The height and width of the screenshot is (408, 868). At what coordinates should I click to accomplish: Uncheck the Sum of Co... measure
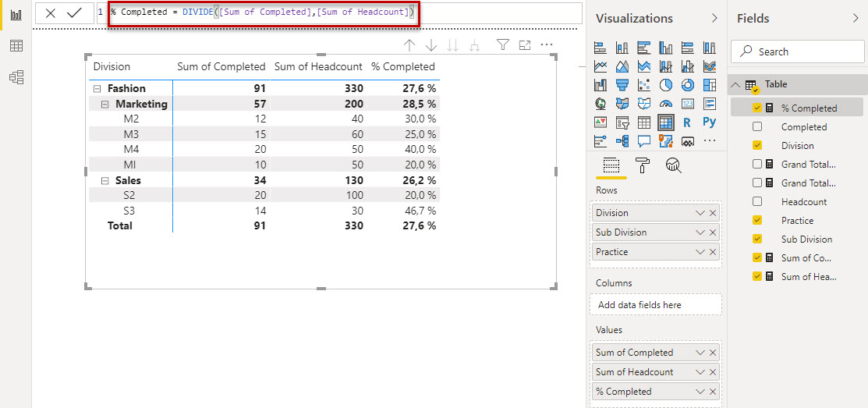(757, 258)
